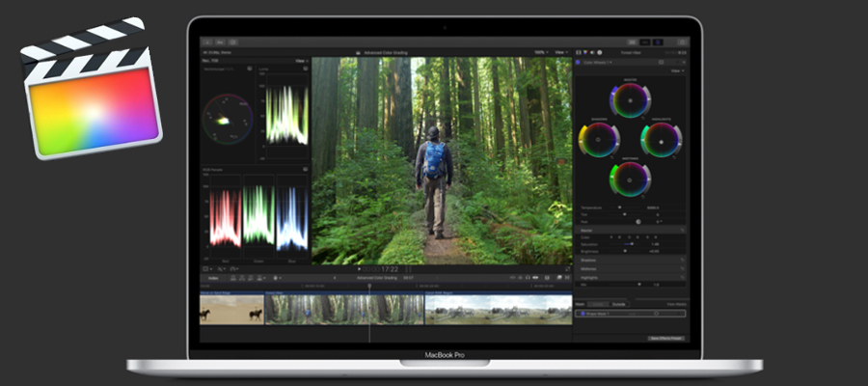Image resolution: width=868 pixels, height=386 pixels.
Task: Click the Shadows color wheel
Action: [x=598, y=140]
